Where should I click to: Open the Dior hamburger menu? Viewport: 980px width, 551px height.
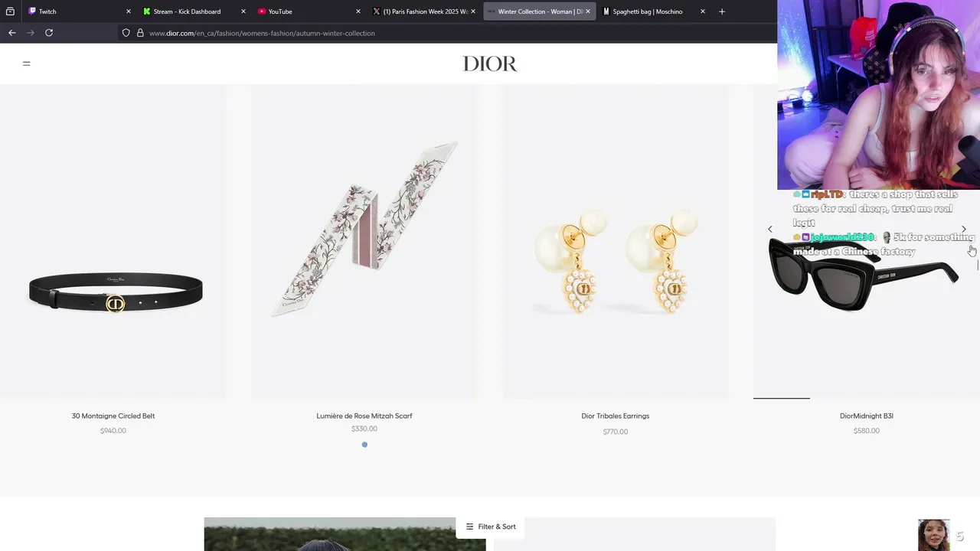point(26,64)
